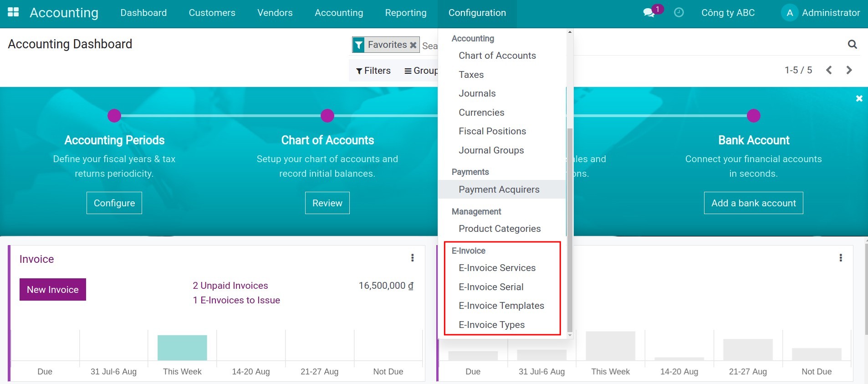Click the New Invoice button
This screenshot has height=384, width=868.
pyautogui.click(x=53, y=290)
